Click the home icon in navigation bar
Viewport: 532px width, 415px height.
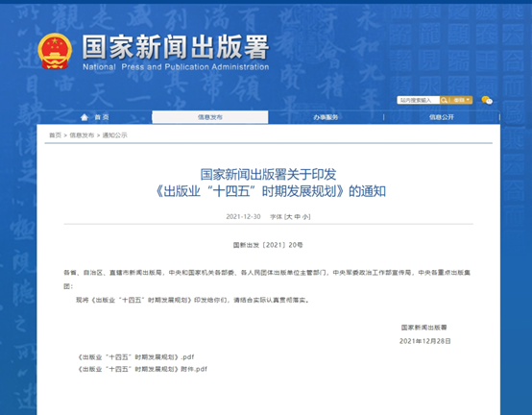85,117
